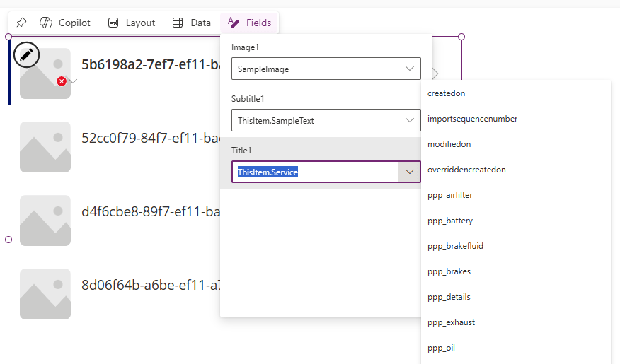Image resolution: width=620 pixels, height=364 pixels.
Task: Expand the chevron beside the error icon
Action: coord(73,82)
